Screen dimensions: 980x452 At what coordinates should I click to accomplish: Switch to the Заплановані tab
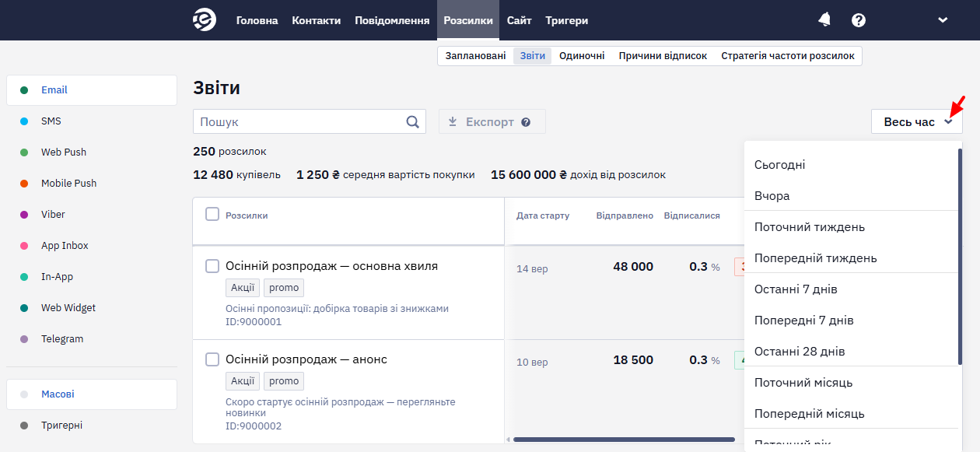tap(475, 56)
